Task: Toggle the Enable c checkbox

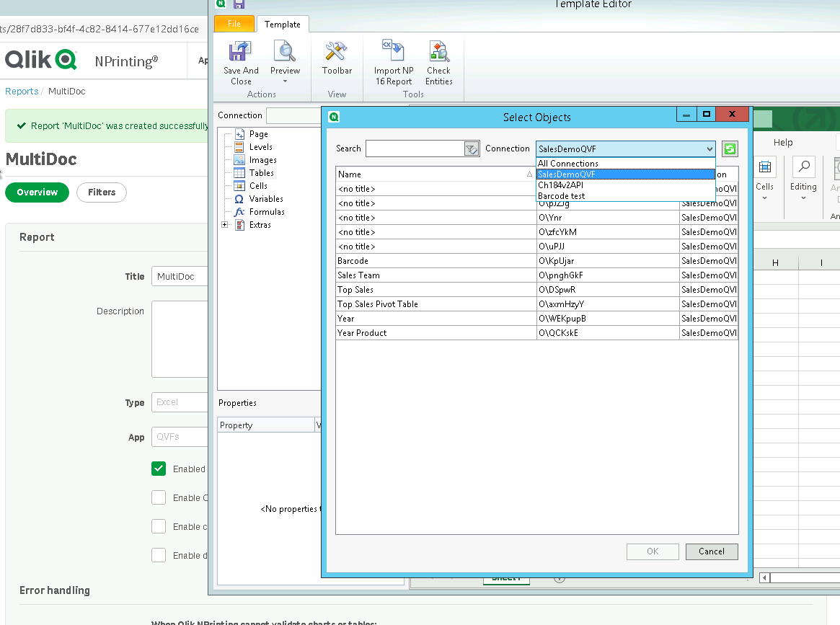Action: coord(159,526)
